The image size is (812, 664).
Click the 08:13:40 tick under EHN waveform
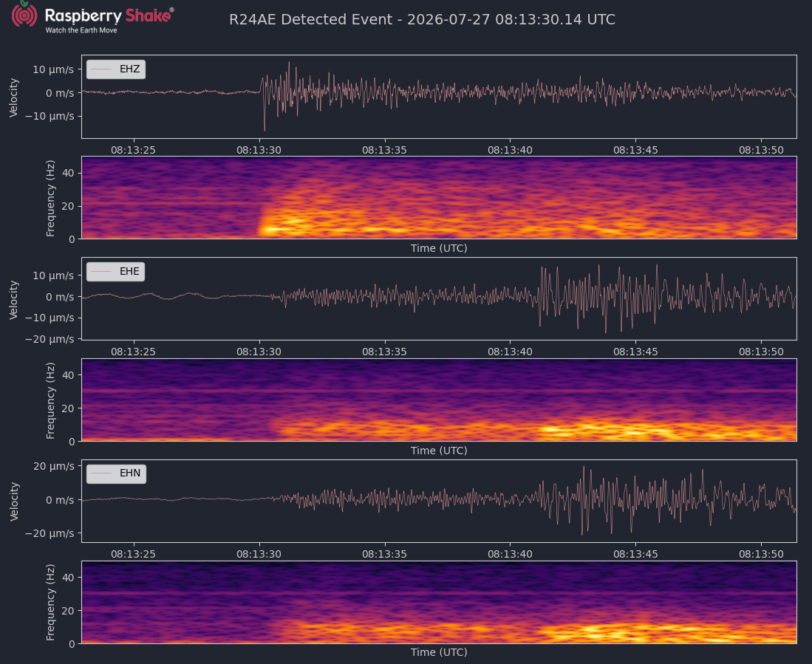pyautogui.click(x=510, y=554)
